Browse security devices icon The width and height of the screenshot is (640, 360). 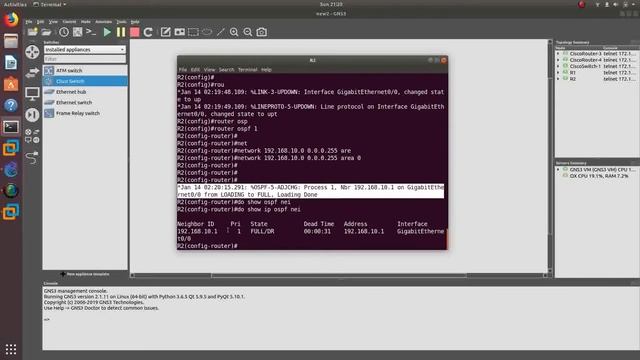(x=32, y=115)
